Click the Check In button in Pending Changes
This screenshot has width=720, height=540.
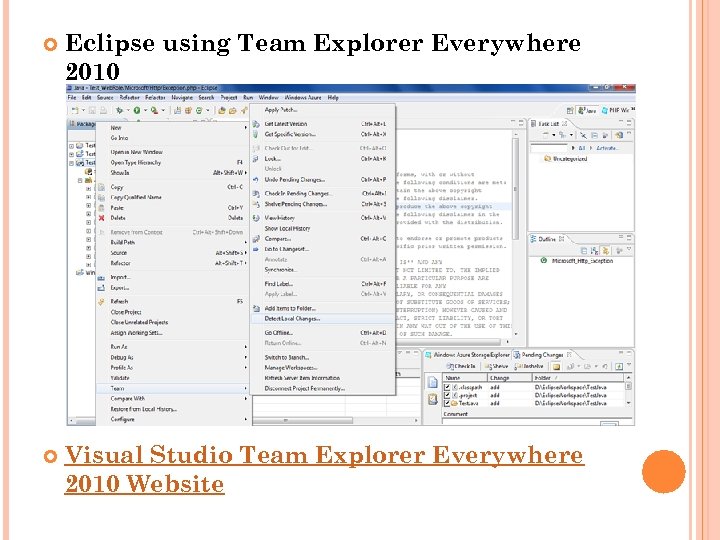tap(461, 366)
